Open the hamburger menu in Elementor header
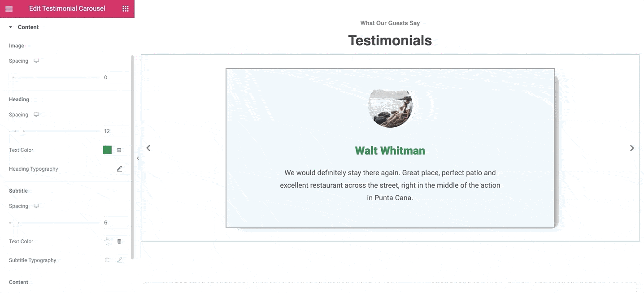The width and height of the screenshot is (644, 293). 9,9
